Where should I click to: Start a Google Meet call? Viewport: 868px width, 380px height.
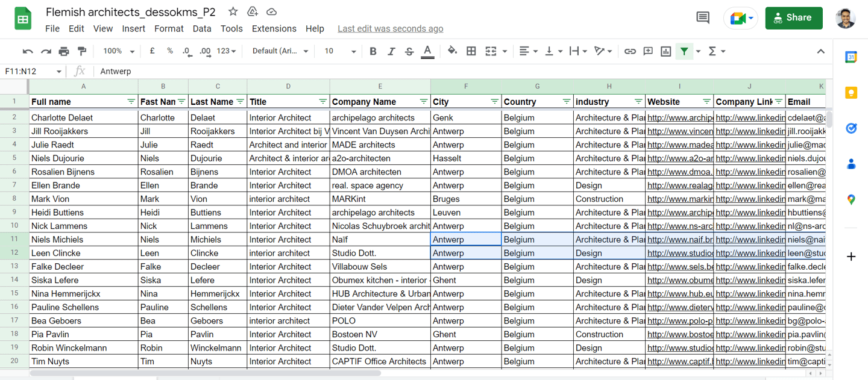(x=741, y=19)
